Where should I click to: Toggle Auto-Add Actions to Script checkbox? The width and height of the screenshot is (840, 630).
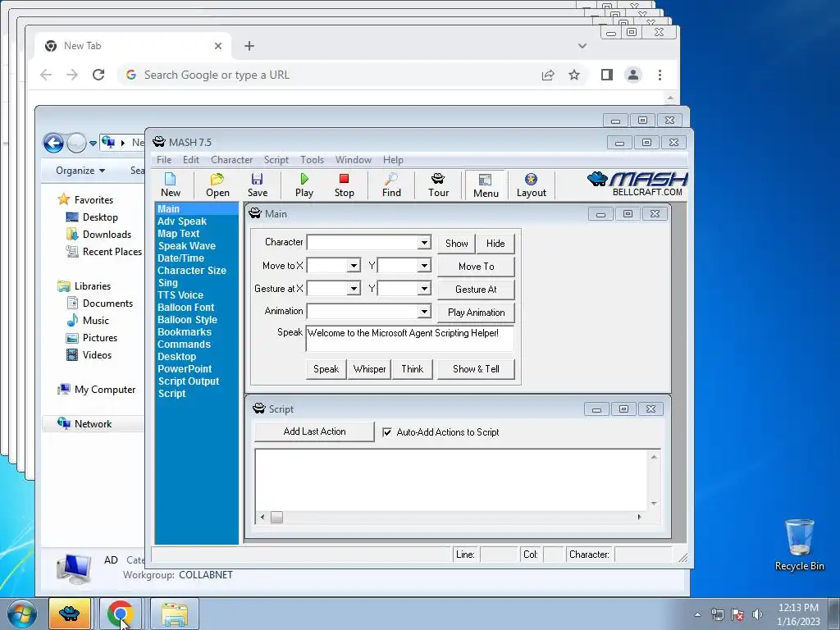pos(387,431)
